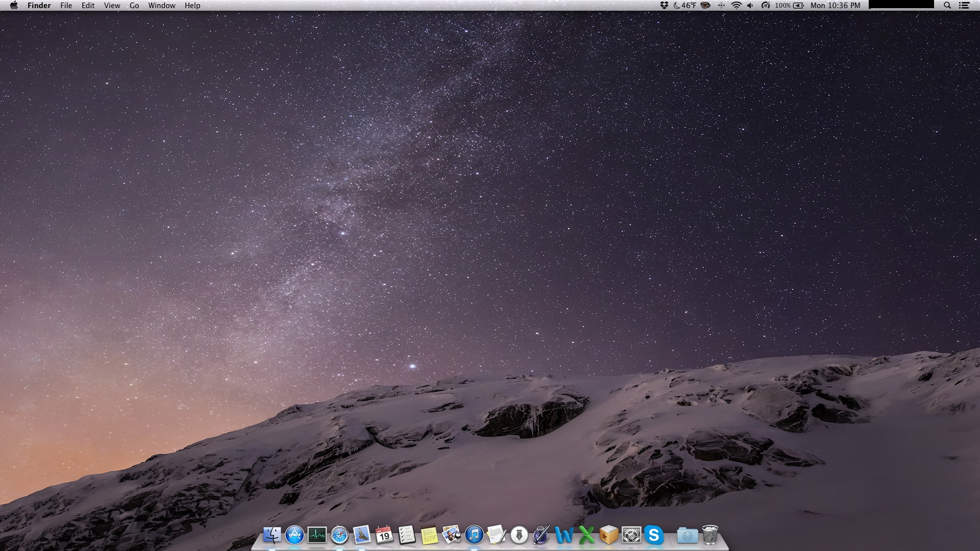
Task: Toggle Caffeine coffee cup in menu bar
Action: pyautogui.click(x=705, y=6)
